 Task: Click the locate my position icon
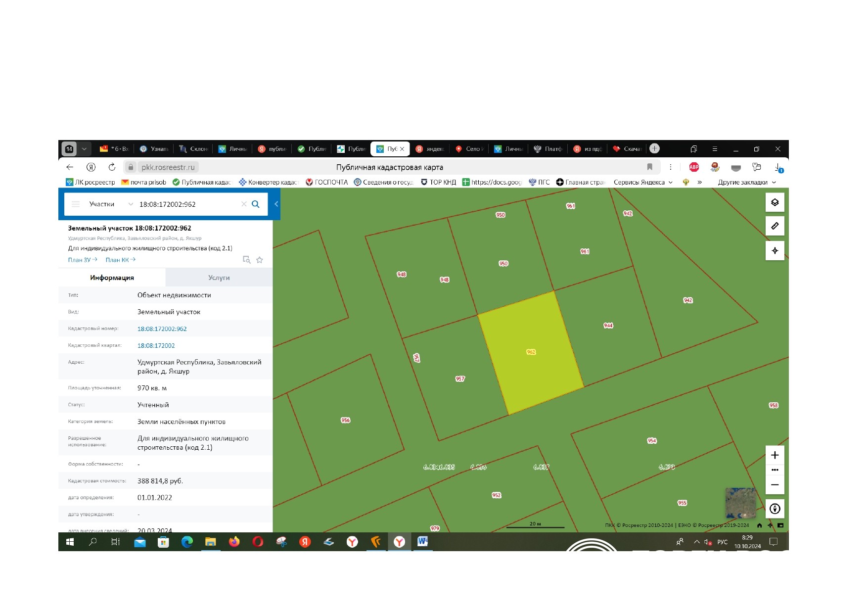point(775,250)
